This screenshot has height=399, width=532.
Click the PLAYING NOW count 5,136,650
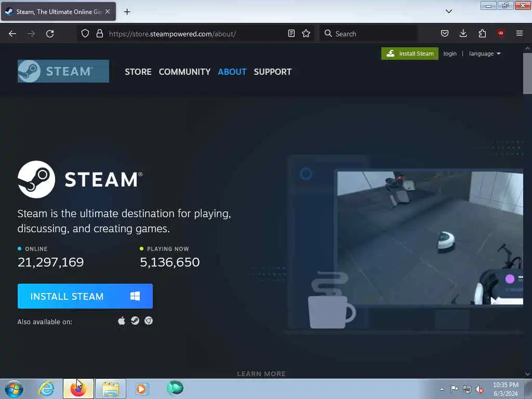(x=170, y=262)
